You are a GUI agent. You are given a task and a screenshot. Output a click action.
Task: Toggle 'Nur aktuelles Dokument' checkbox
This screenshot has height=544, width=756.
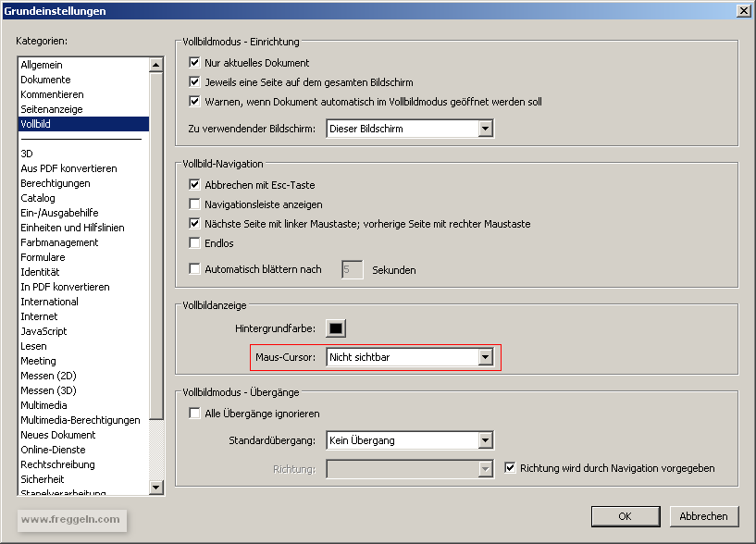pyautogui.click(x=194, y=63)
